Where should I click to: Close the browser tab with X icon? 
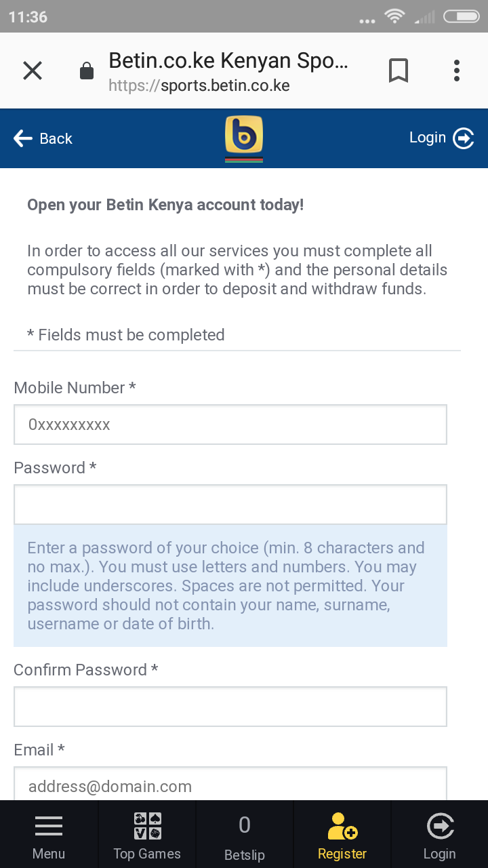click(33, 71)
